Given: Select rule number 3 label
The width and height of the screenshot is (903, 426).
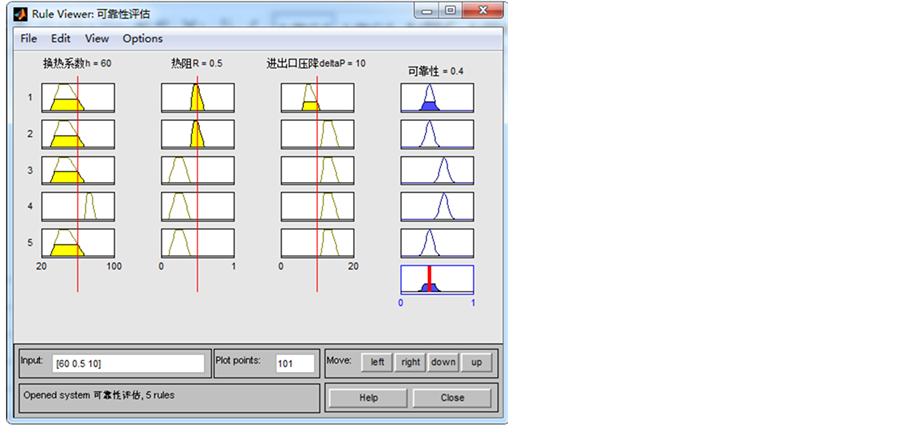Looking at the screenshot, I should 30,171.
